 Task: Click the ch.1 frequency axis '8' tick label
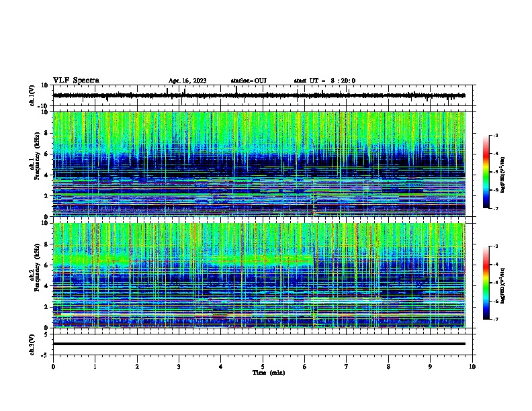point(46,133)
